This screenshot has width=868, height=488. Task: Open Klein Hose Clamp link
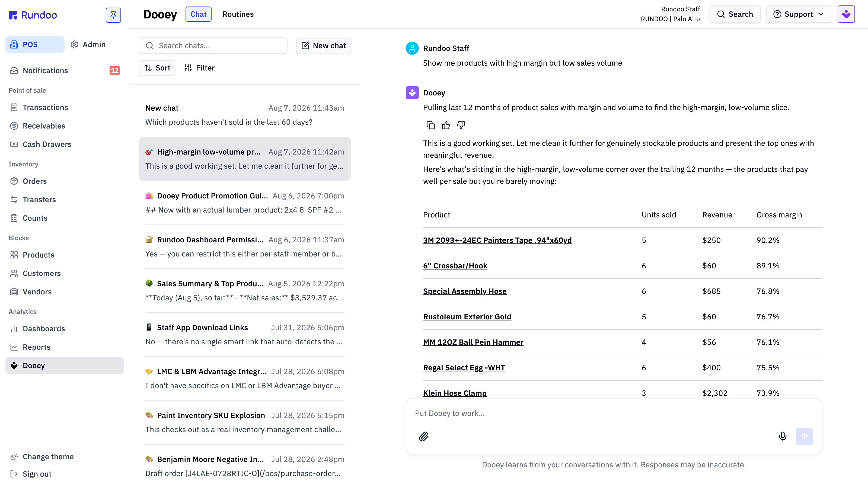tap(455, 393)
